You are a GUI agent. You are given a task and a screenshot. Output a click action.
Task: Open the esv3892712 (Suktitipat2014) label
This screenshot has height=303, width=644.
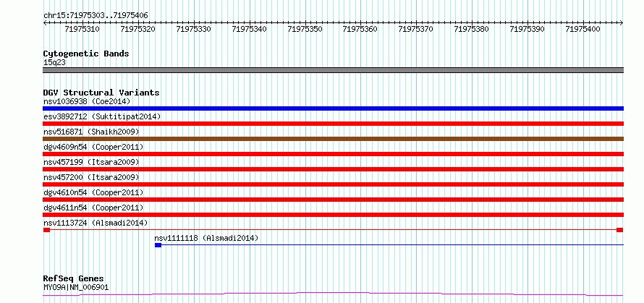[x=102, y=116]
